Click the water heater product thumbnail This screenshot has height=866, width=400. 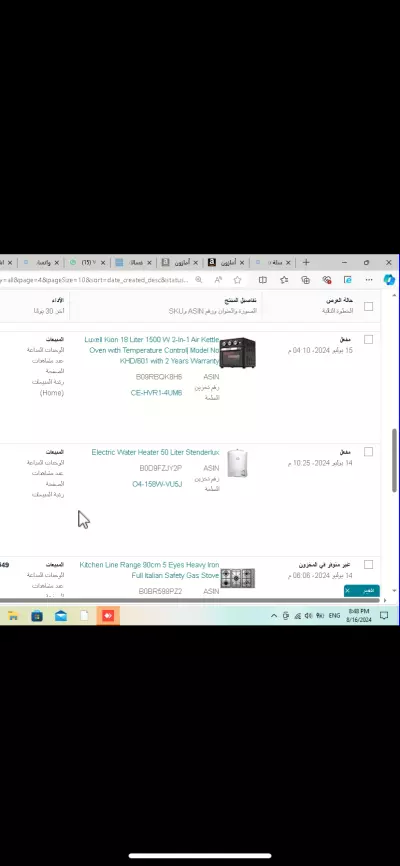[238, 464]
